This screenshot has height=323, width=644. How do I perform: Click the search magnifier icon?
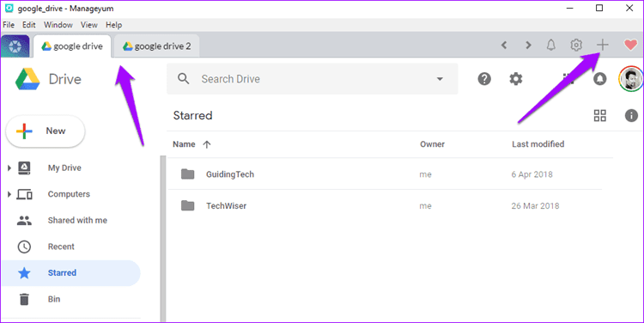(x=184, y=78)
